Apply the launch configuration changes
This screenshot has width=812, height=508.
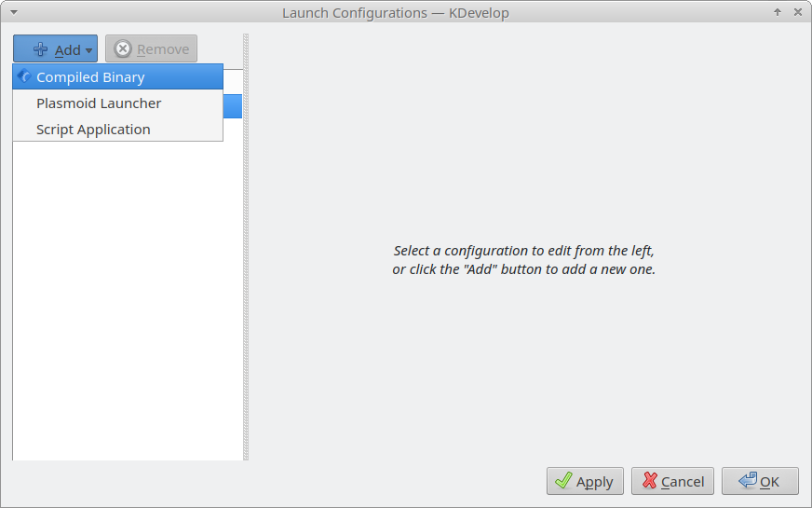[585, 481]
